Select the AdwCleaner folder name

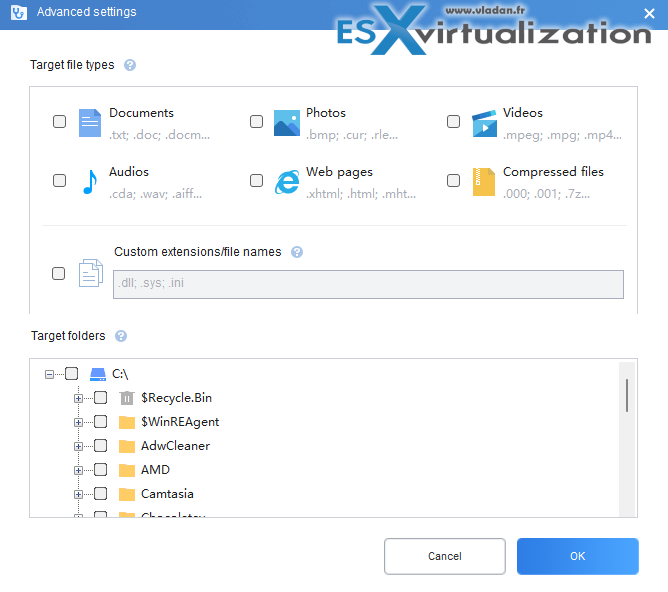click(176, 446)
